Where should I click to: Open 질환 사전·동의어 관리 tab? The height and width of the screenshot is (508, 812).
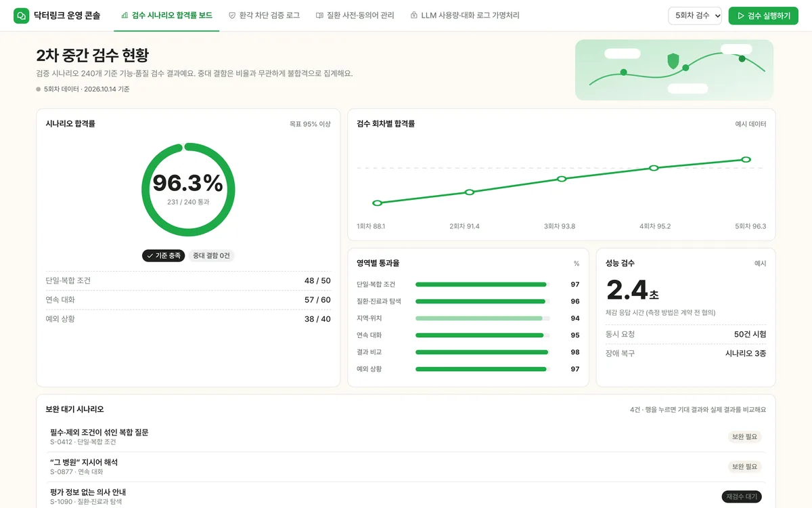coord(355,16)
